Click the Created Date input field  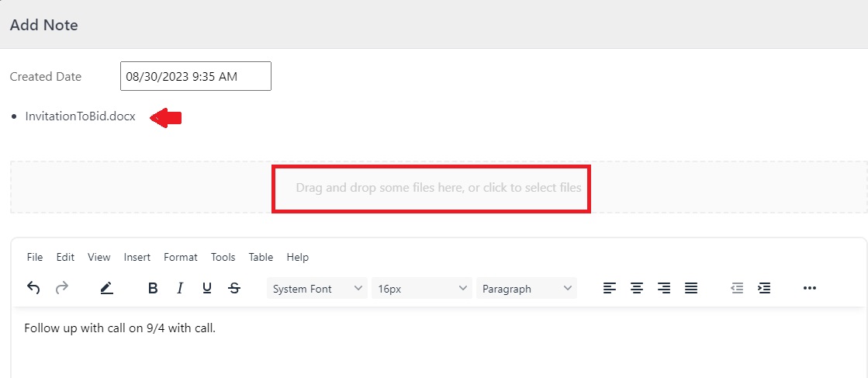click(x=195, y=76)
